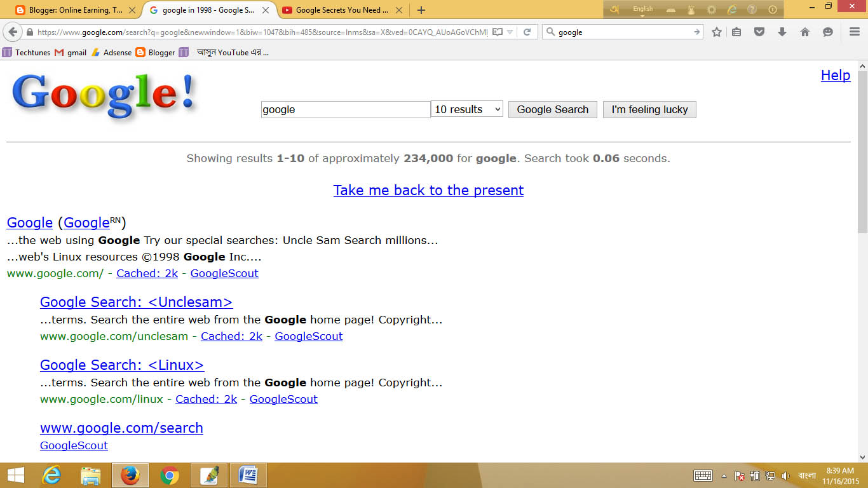Open the touch keyboard tray icon
The height and width of the screenshot is (488, 868).
(703, 475)
